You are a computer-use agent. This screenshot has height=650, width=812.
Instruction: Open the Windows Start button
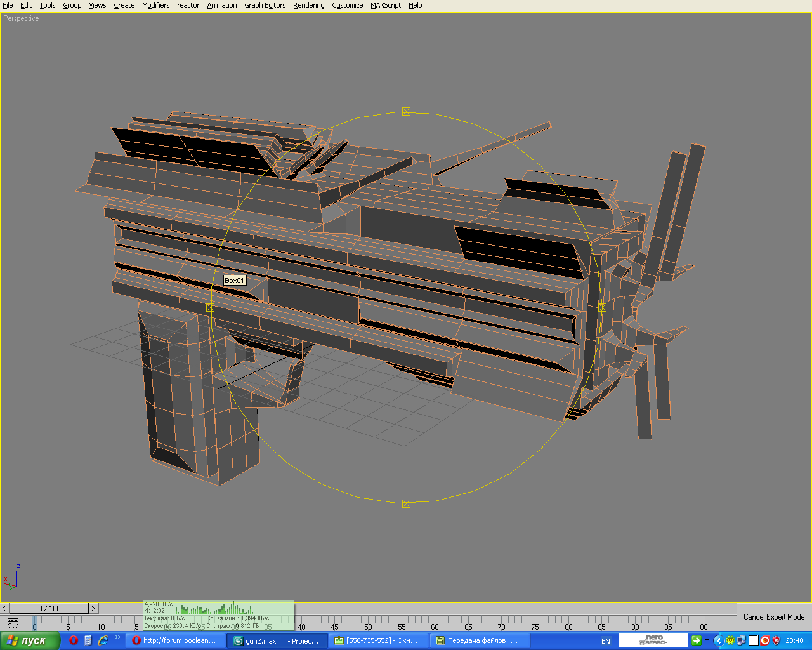click(30, 640)
